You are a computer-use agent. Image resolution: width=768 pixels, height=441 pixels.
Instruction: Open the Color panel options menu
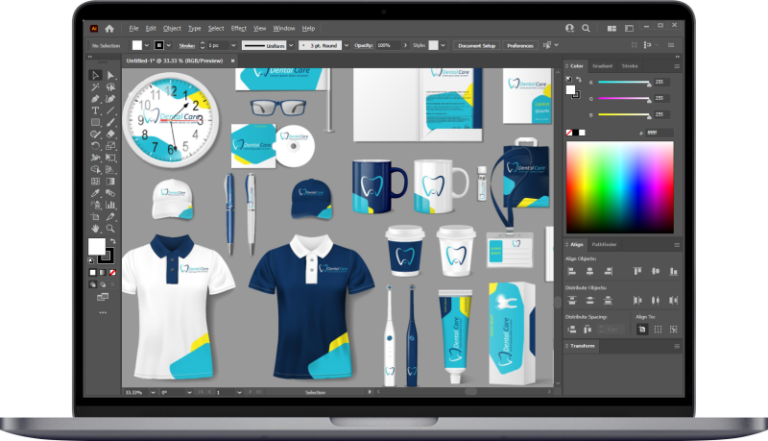[x=677, y=66]
